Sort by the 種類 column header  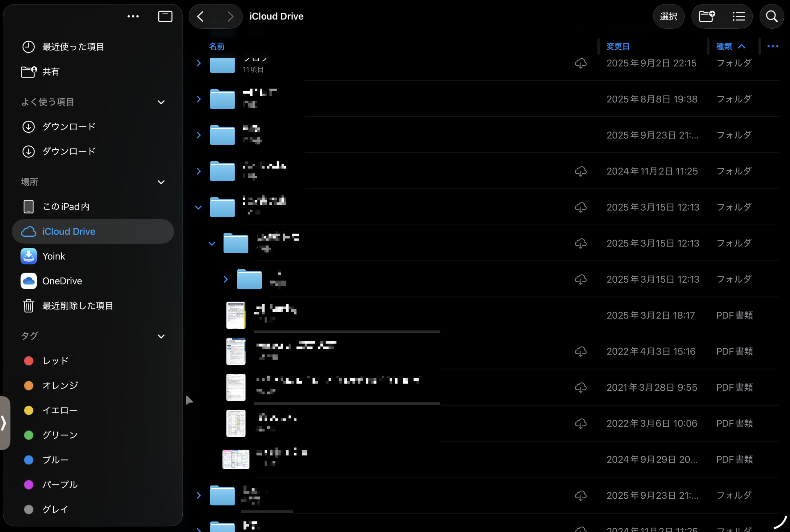[x=724, y=46]
